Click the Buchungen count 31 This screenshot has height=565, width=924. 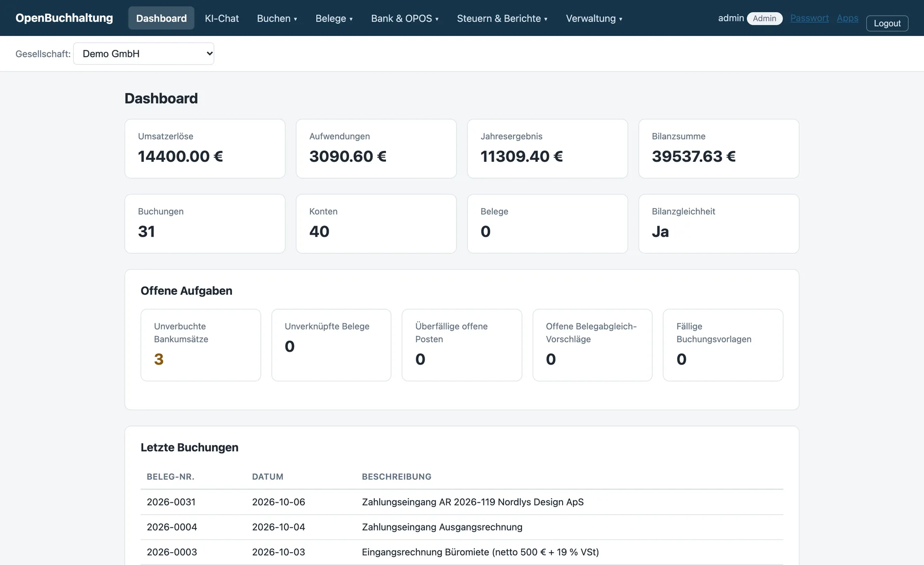146,231
